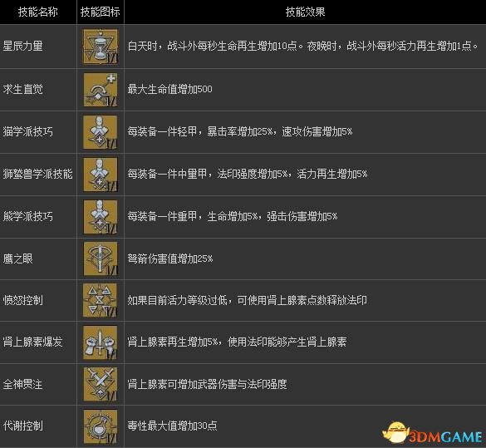The width and height of the screenshot is (486, 448).
Task: Click the effect text 肾上腺素可增加武器伤害与法印强度
Action: tap(207, 385)
